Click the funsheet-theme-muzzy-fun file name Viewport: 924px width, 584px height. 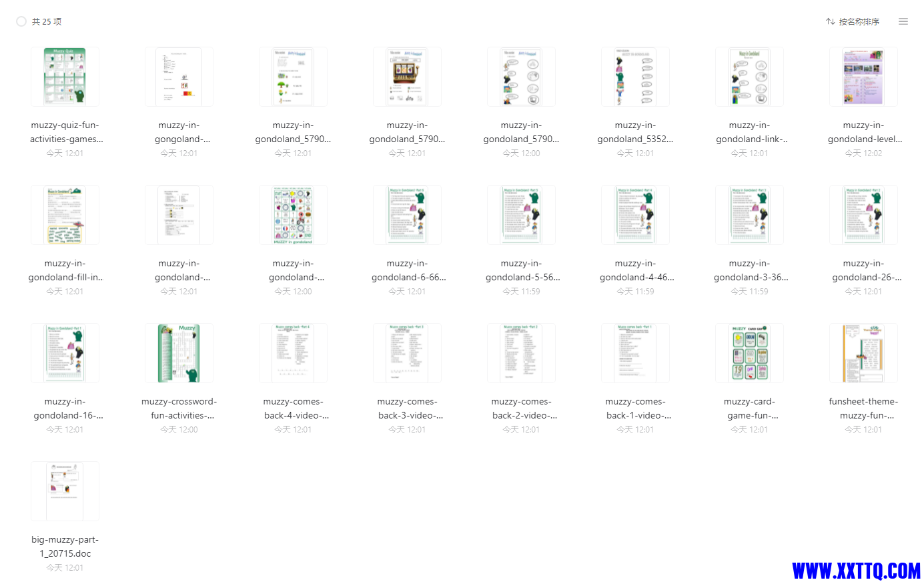(x=863, y=408)
